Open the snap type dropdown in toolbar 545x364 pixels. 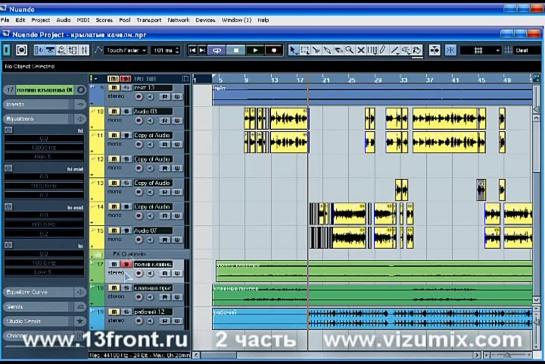480,50
